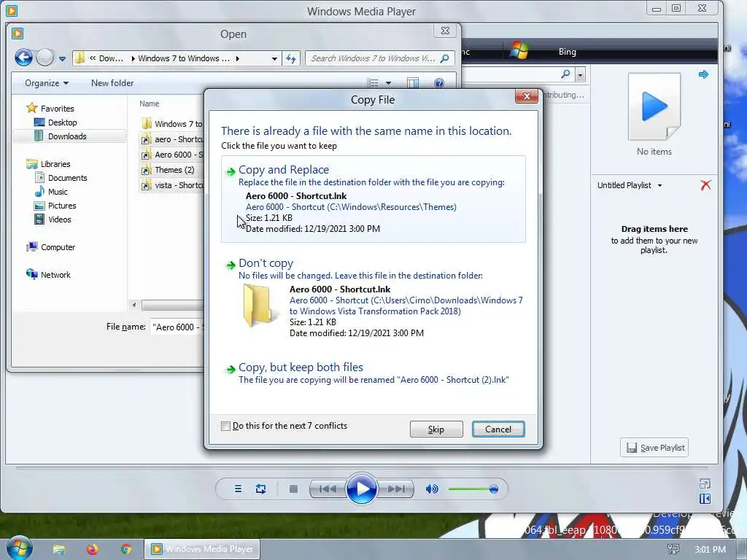Viewport: 747px width, 560px height.
Task: Adjust the volume slider handle
Action: [x=494, y=489]
